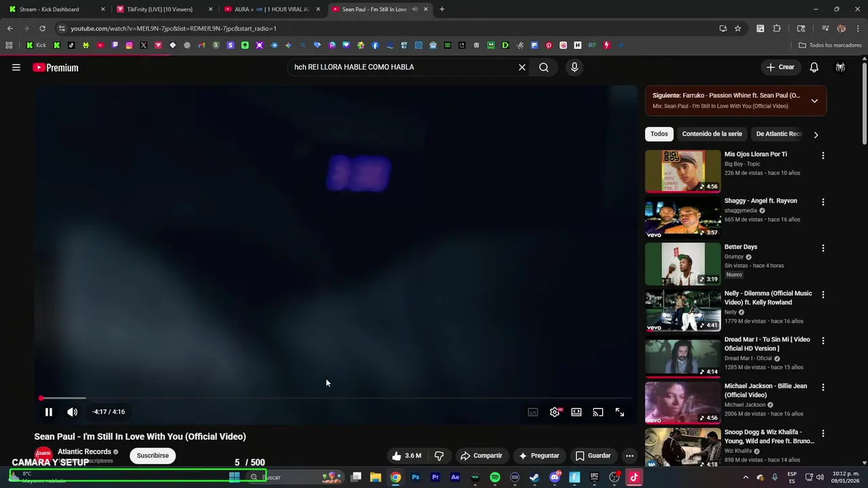Start voice search with the microphone icon
Screen dimensions: 868x488
574,67
